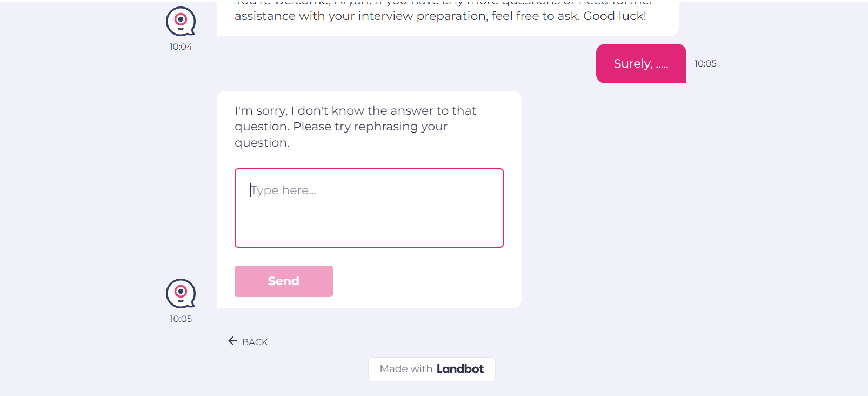The height and width of the screenshot is (396, 868).
Task: Click the back arrow icon
Action: coord(233,341)
